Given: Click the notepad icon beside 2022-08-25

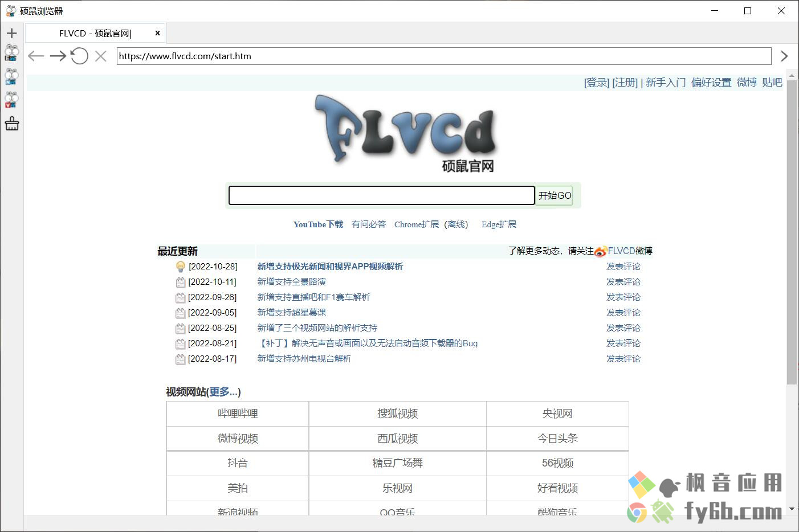Looking at the screenshot, I should tap(181, 328).
